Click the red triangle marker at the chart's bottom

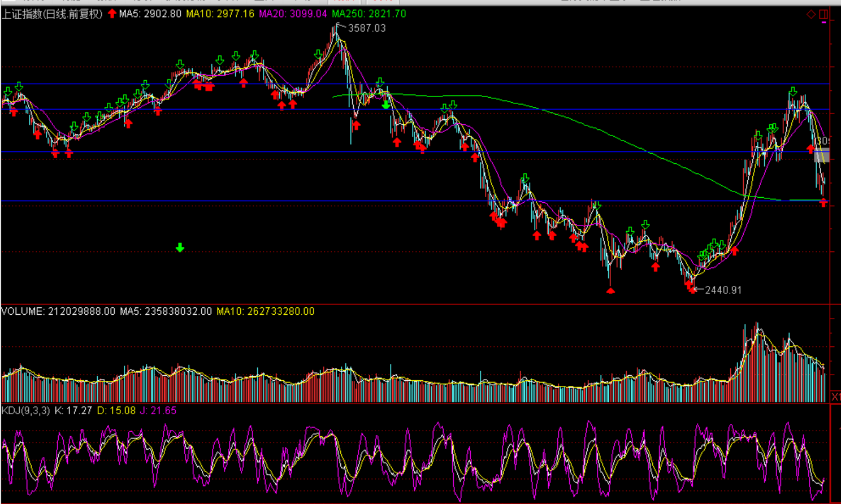tap(610, 290)
